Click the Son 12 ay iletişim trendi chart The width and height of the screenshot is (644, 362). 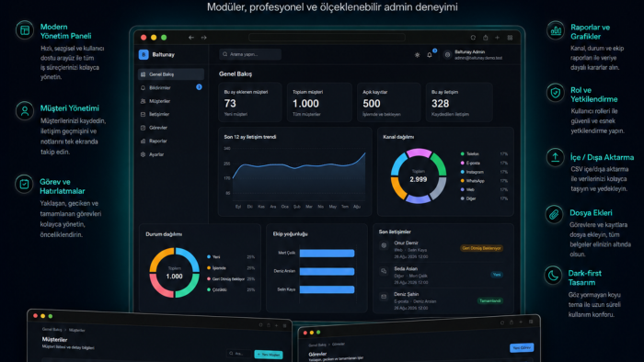coord(295,172)
